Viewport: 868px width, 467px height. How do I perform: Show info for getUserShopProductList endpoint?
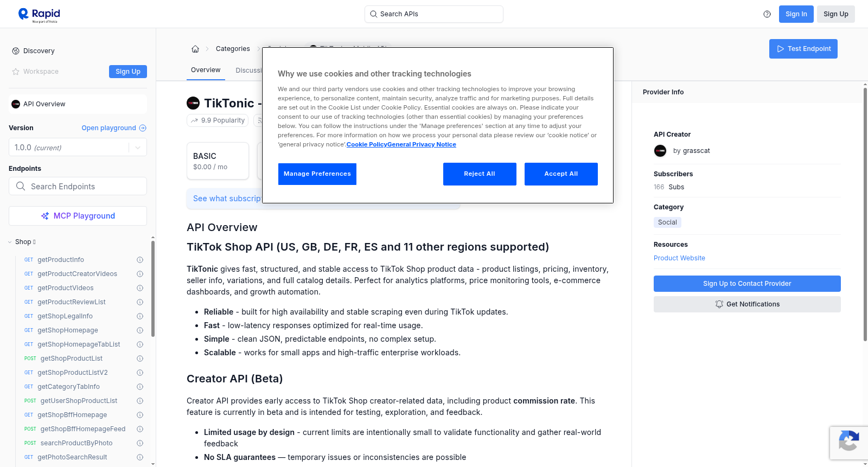(x=140, y=401)
